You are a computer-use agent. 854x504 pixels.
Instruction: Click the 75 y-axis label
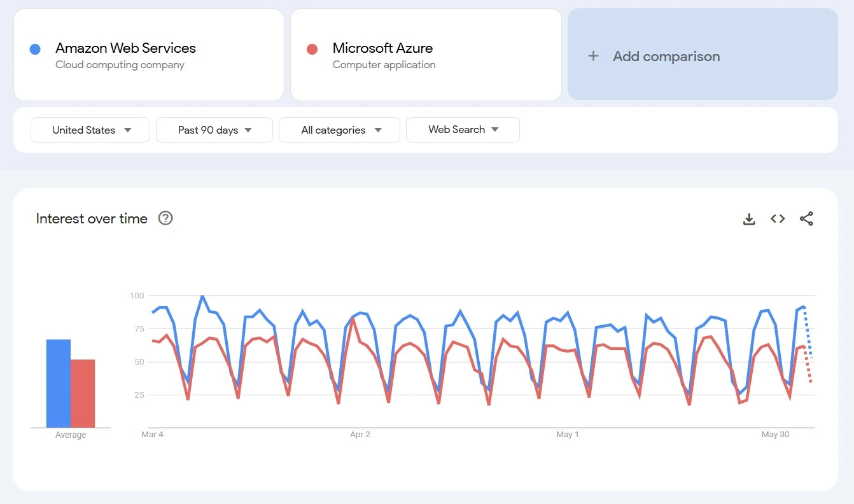139,329
